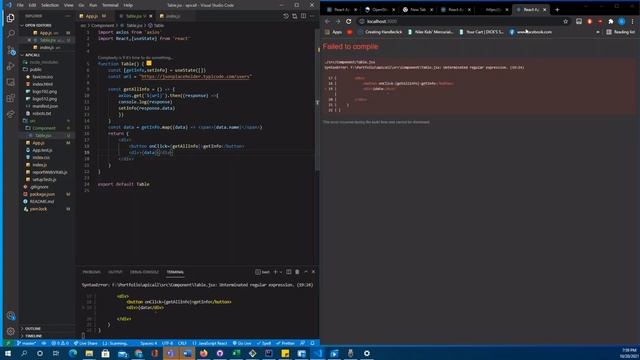Maximize the panel with the chevron-up icon
The image size is (640, 360).
[x=306, y=272]
